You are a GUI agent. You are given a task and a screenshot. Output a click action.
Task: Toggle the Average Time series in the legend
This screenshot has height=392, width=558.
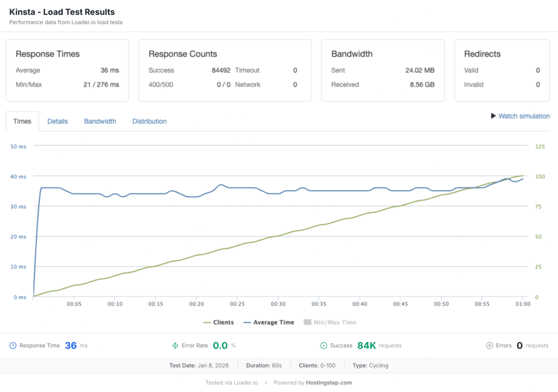pyautogui.click(x=269, y=322)
